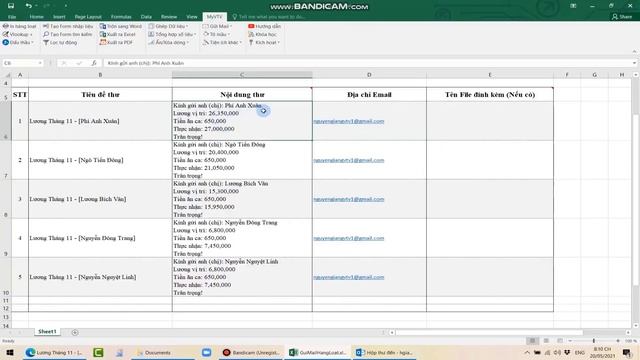Click 'Tạo Form tìm kiếm' magnifier icon
640x360 pixels.
[46, 34]
